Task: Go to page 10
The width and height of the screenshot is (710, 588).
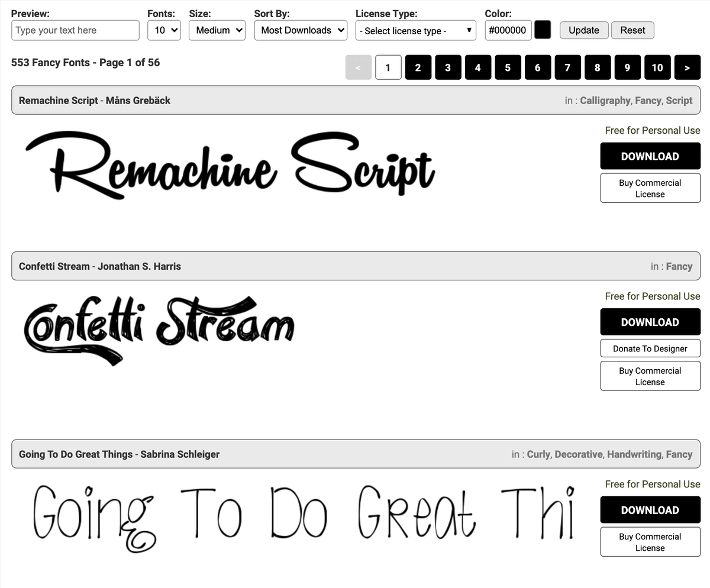Action: [657, 67]
